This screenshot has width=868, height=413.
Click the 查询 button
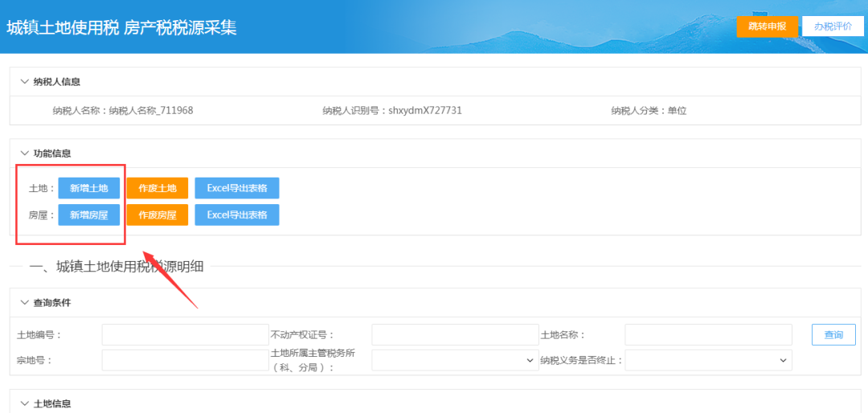pos(833,334)
